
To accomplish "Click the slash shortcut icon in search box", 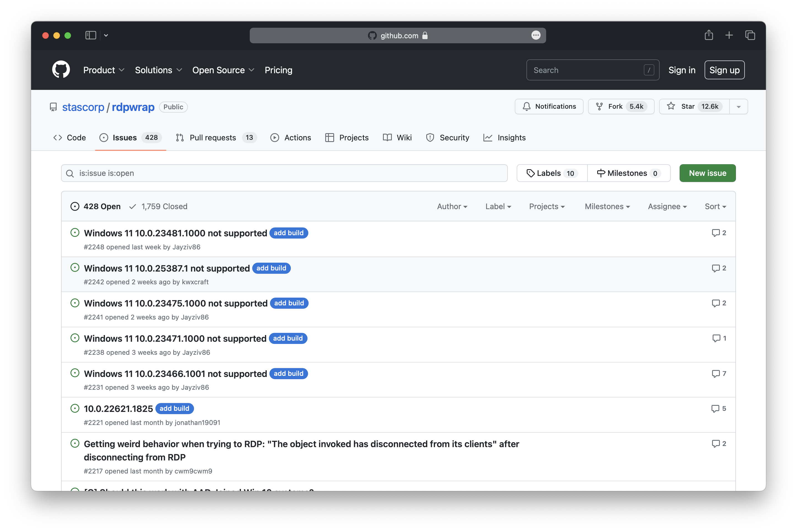I will coord(649,70).
